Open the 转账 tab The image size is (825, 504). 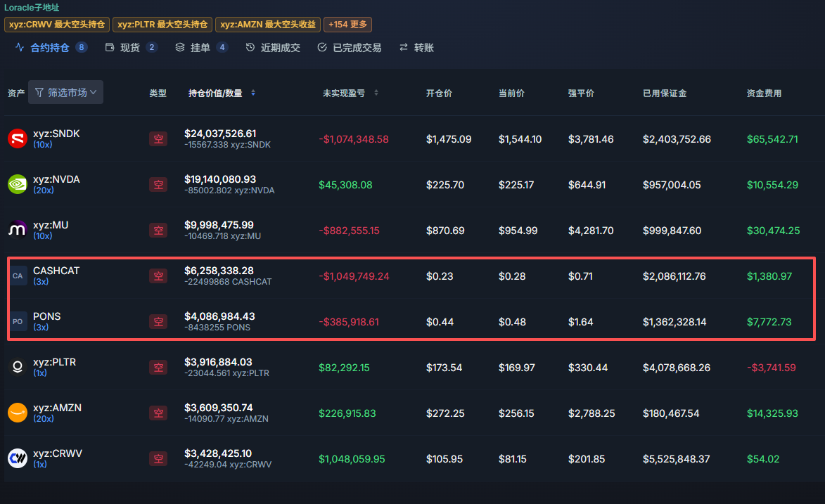tap(416, 47)
